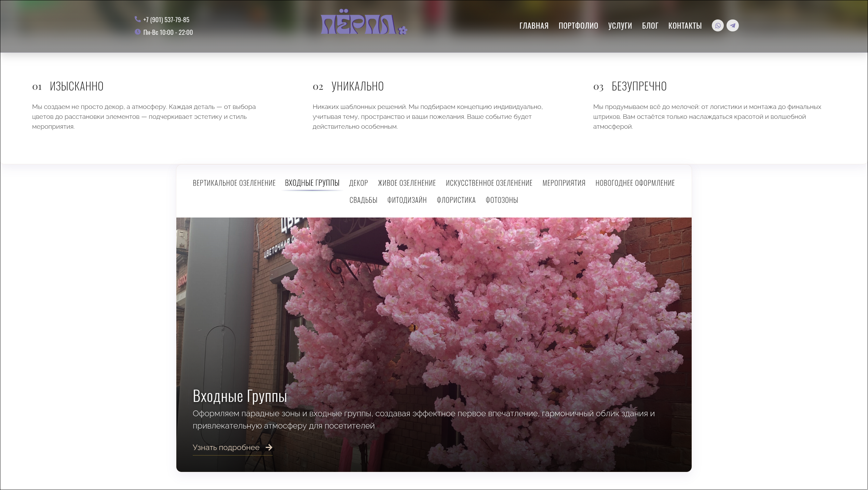Click the Узнать подробнее link
Screen dimensions: 868x490
226,447
